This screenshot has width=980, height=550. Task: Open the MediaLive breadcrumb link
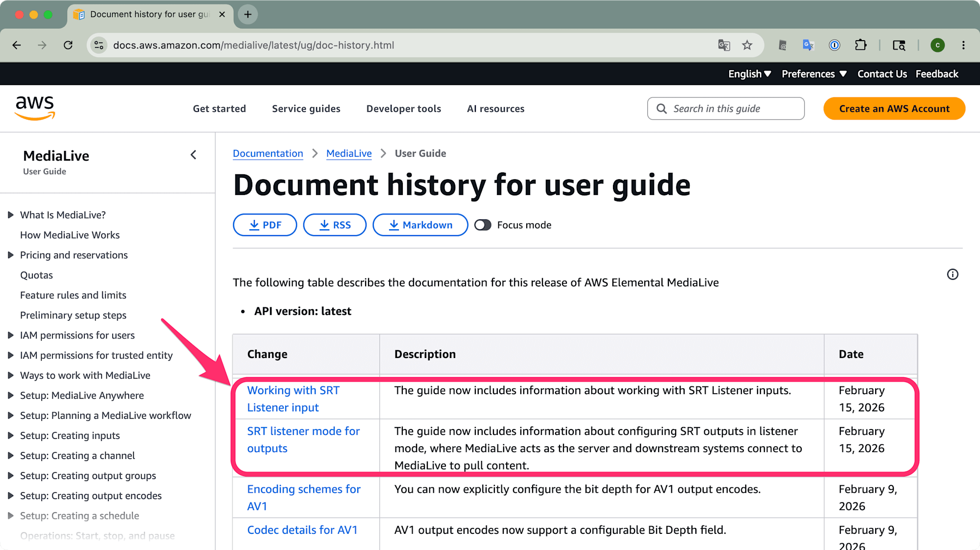[349, 154]
